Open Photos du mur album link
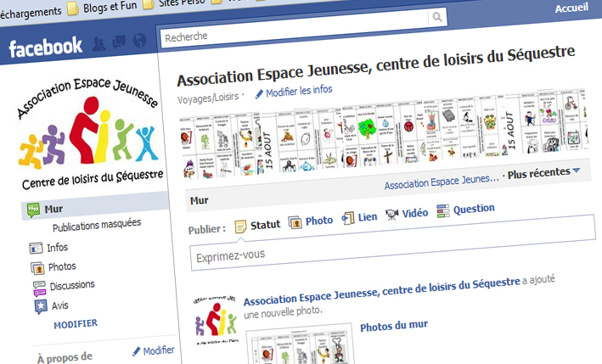 tap(393, 327)
